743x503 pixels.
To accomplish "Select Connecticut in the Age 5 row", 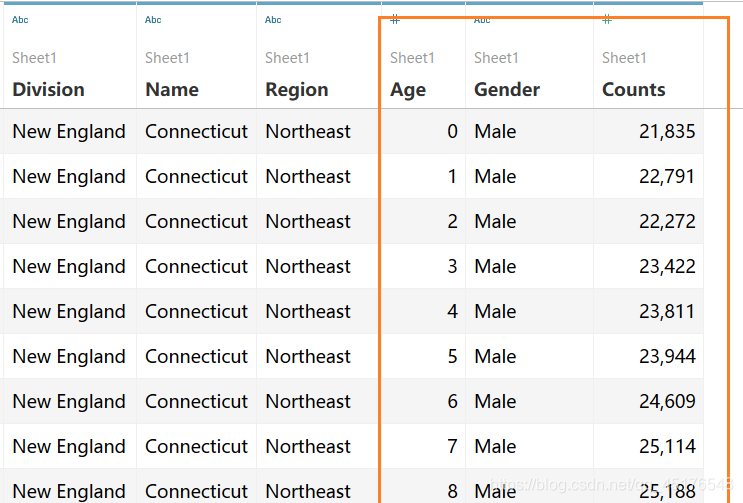I will 196,356.
